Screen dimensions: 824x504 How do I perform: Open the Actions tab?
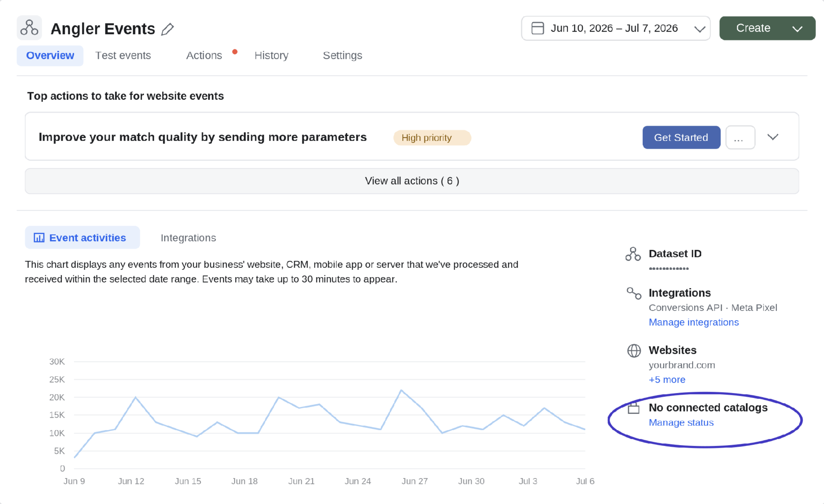point(204,55)
